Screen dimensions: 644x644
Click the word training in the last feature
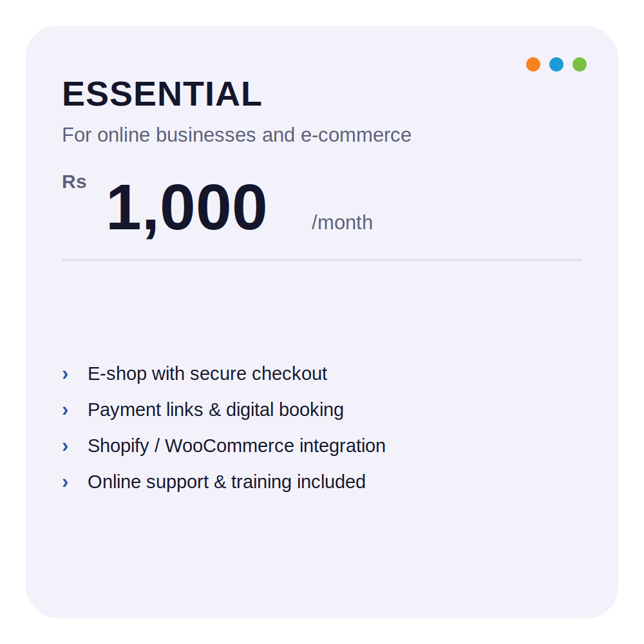(x=261, y=482)
